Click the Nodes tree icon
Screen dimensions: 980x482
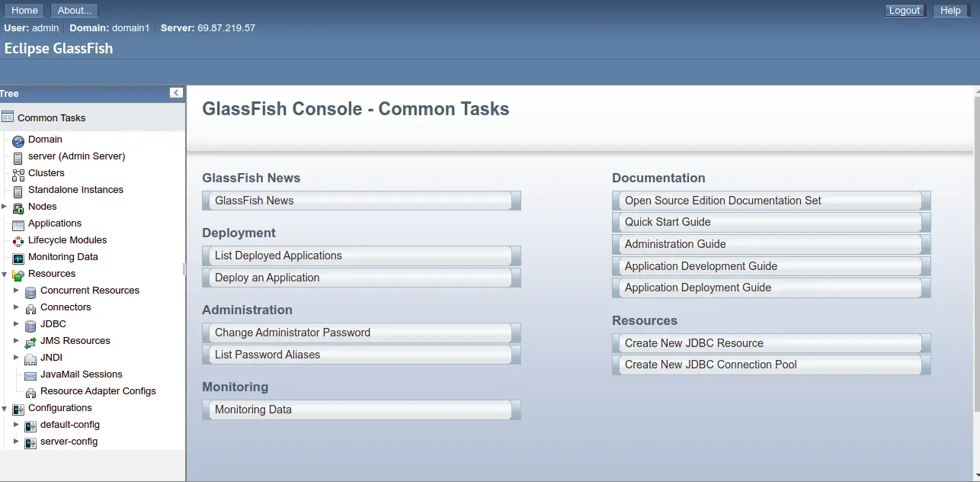(18, 207)
